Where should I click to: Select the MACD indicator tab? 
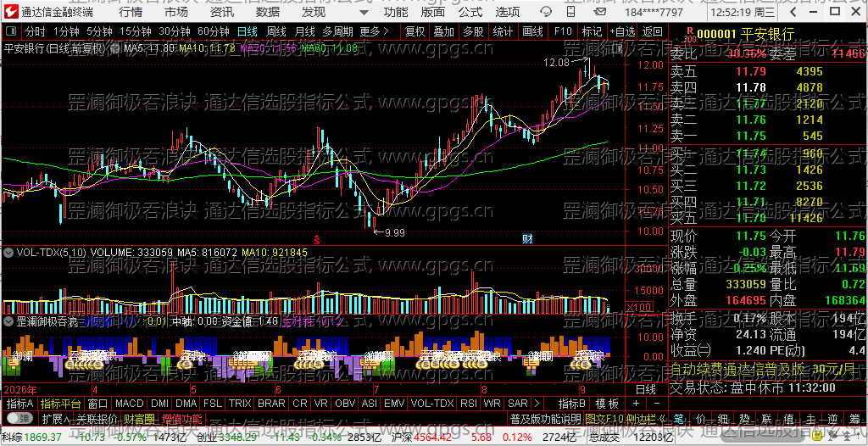tap(130, 404)
